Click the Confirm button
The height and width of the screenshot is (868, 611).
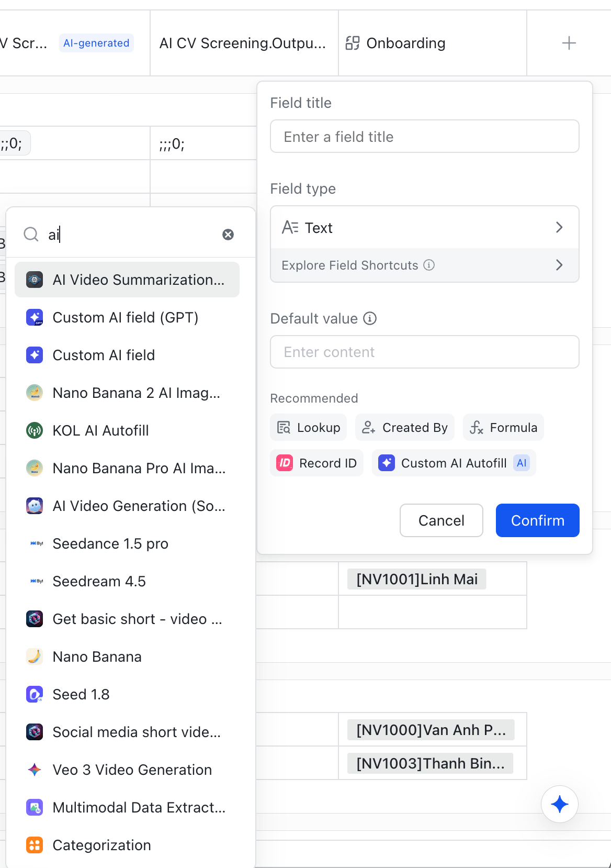[538, 520]
